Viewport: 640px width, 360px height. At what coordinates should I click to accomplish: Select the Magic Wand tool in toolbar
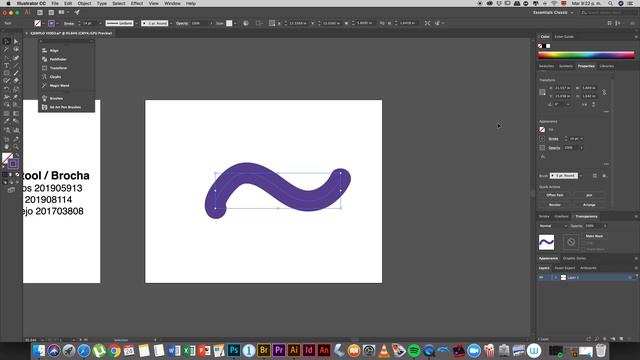pos(7,49)
